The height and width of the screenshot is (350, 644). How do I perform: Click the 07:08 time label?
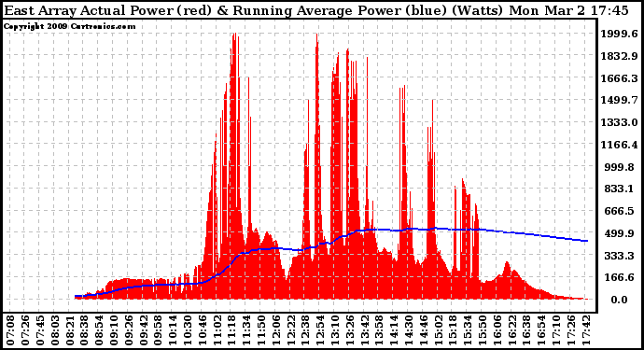pyautogui.click(x=10, y=330)
